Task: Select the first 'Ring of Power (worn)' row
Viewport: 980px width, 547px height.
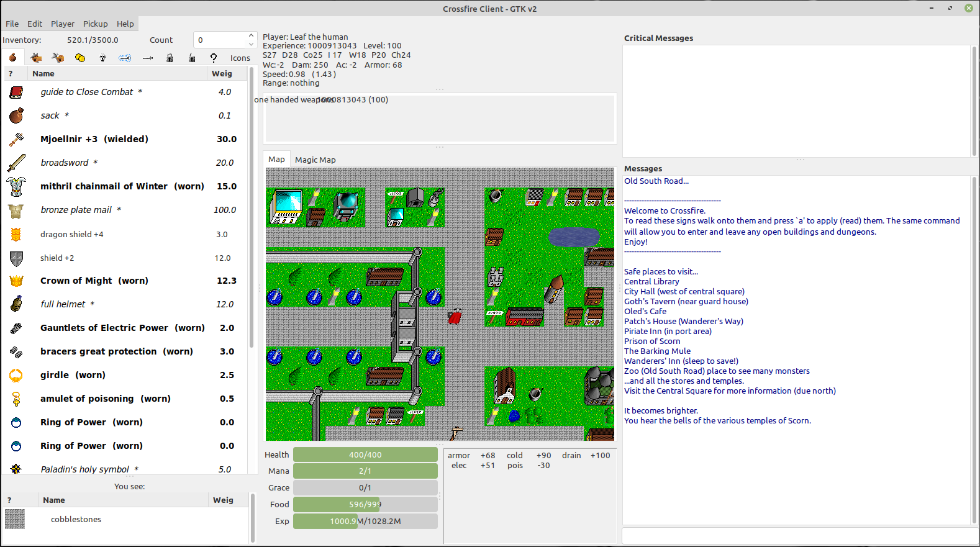Action: click(126, 422)
